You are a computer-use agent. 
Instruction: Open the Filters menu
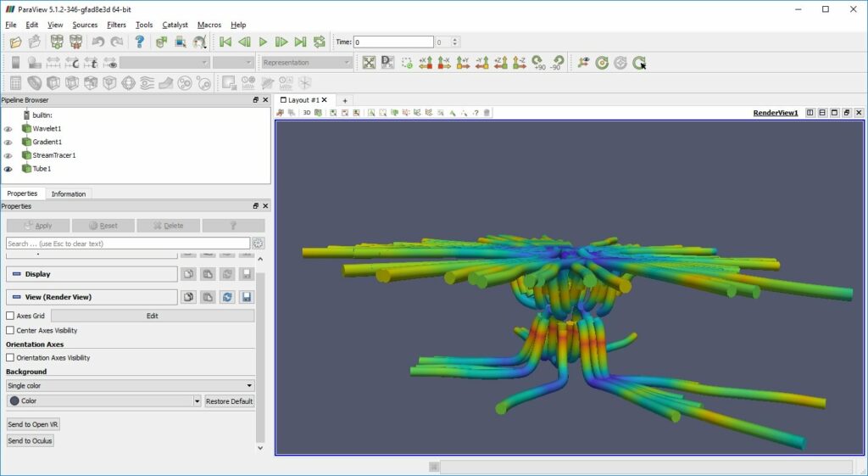coord(116,25)
